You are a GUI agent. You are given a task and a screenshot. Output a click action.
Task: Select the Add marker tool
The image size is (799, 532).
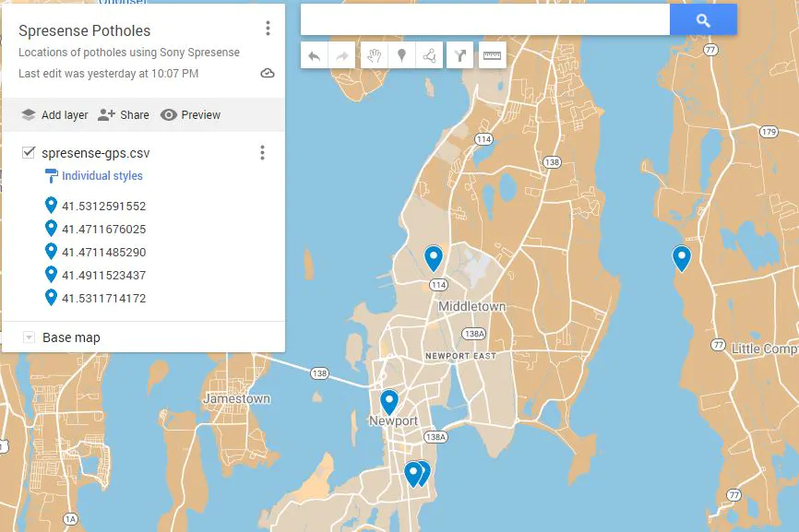401,55
